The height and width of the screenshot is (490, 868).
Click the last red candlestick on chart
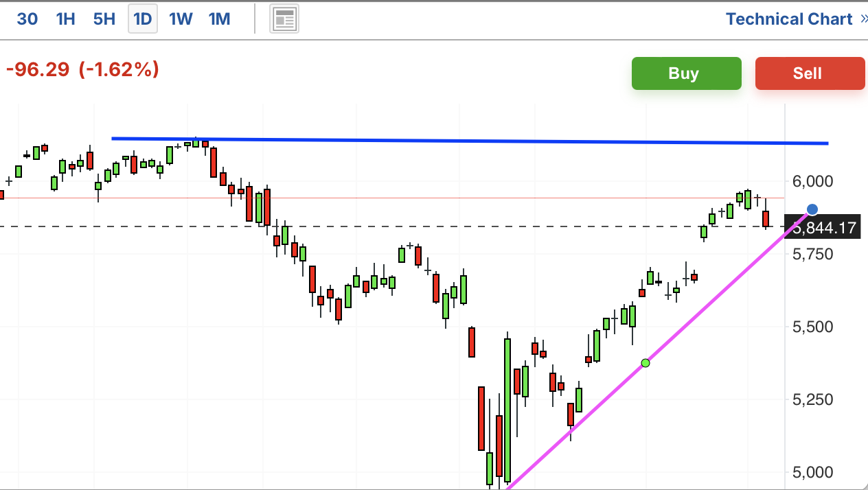tap(766, 218)
